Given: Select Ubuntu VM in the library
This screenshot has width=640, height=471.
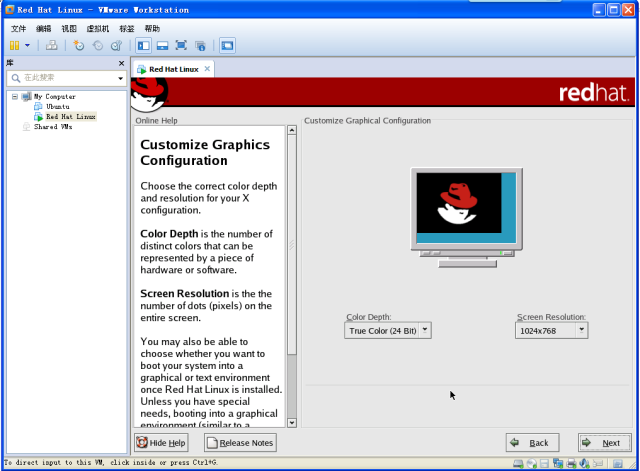Looking at the screenshot, I should (x=58, y=107).
